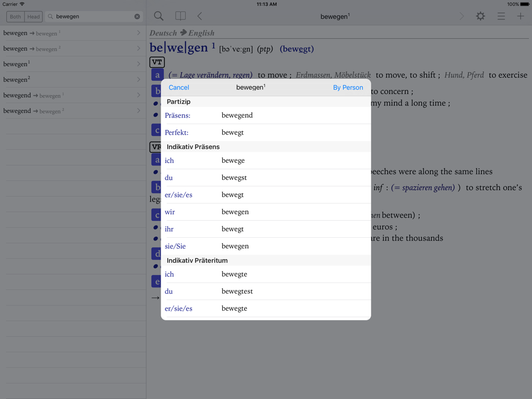Tap the headword be|we|gen
532x399 pixels.
point(178,48)
